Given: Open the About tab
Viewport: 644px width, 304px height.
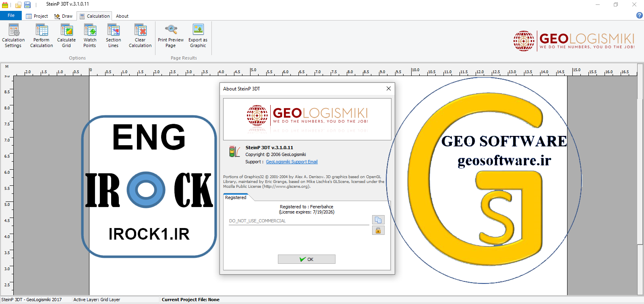Looking at the screenshot, I should click(122, 16).
